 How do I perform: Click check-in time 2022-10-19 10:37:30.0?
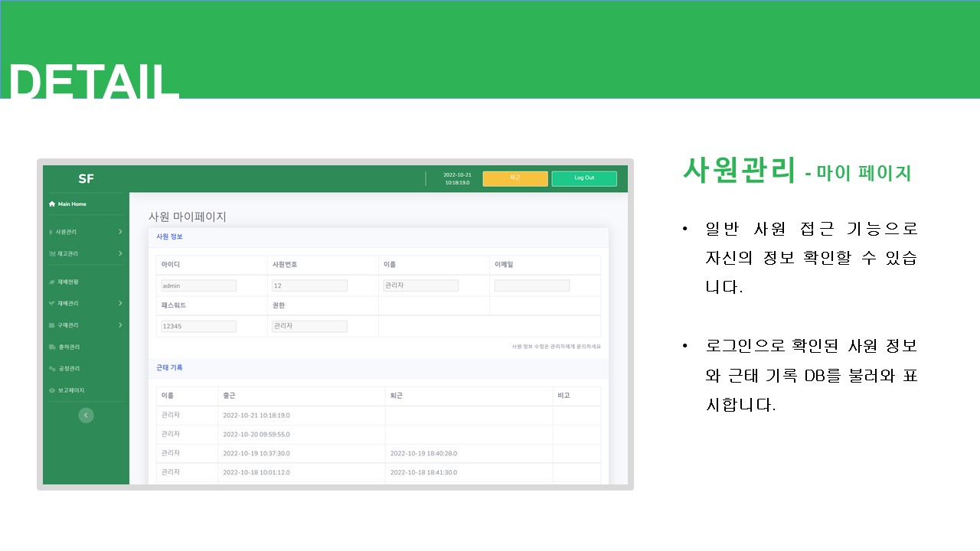tap(256, 454)
